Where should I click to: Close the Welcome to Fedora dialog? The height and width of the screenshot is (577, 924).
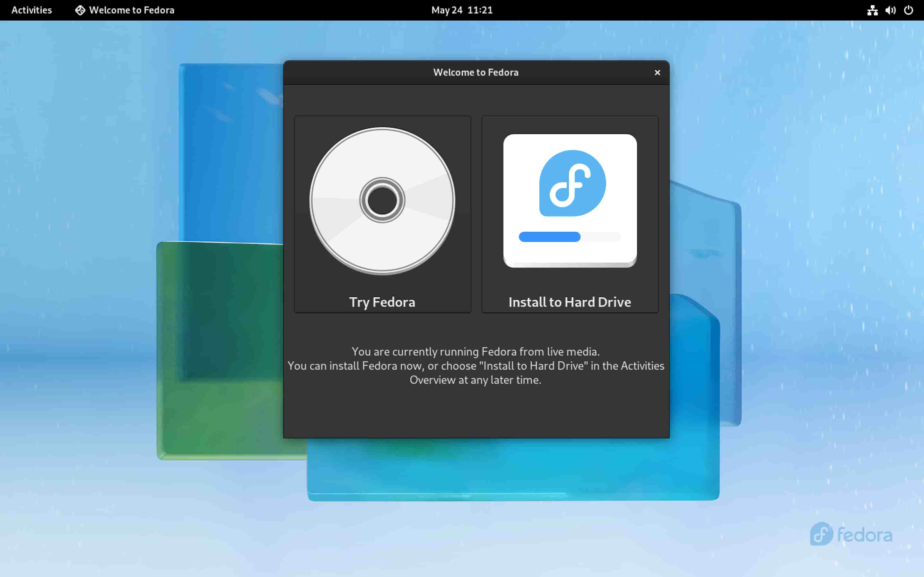tap(657, 73)
